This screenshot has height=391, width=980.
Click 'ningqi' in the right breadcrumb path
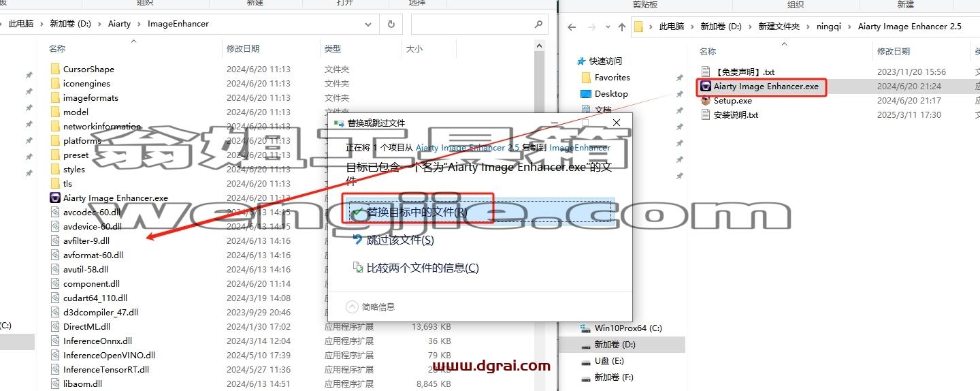tap(830, 27)
